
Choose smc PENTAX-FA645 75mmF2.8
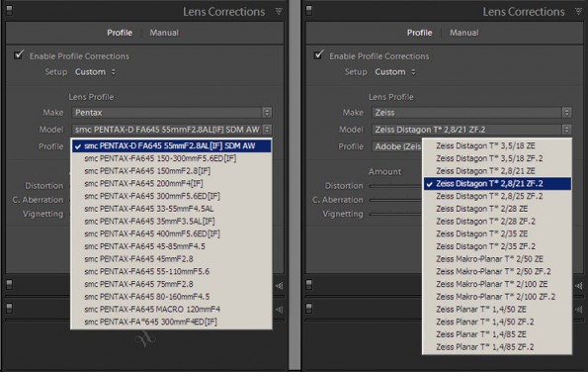pyautogui.click(x=171, y=284)
